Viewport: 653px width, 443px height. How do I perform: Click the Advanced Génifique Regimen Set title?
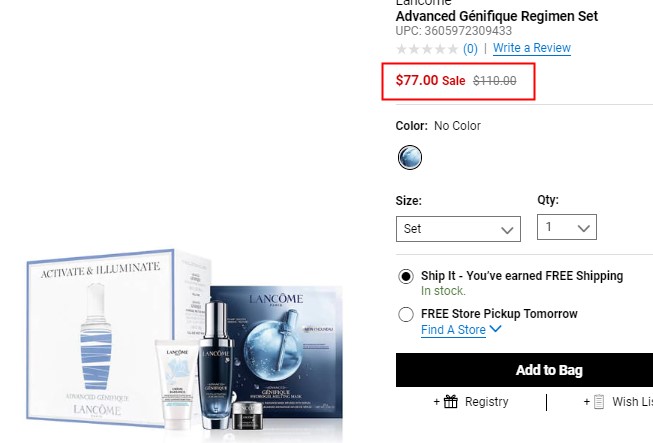pyautogui.click(x=496, y=16)
